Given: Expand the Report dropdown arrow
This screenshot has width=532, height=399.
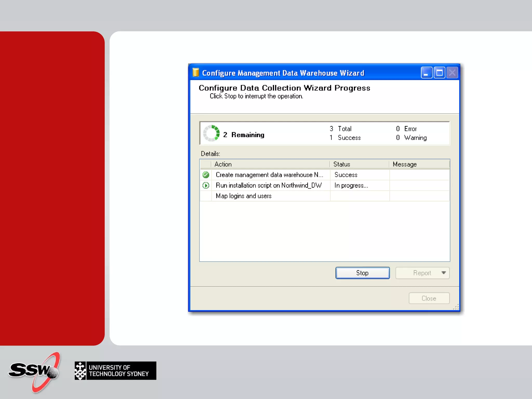Looking at the screenshot, I should (x=444, y=273).
